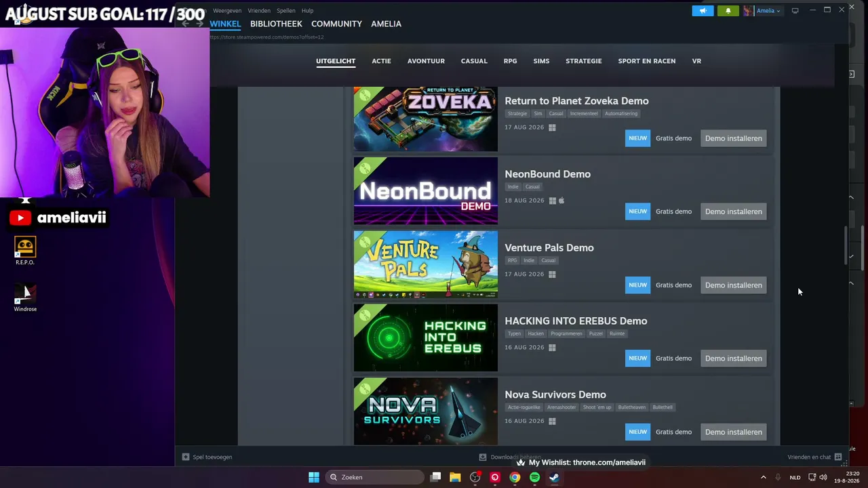
Task: Select the ACTIE category tab
Action: tap(381, 61)
